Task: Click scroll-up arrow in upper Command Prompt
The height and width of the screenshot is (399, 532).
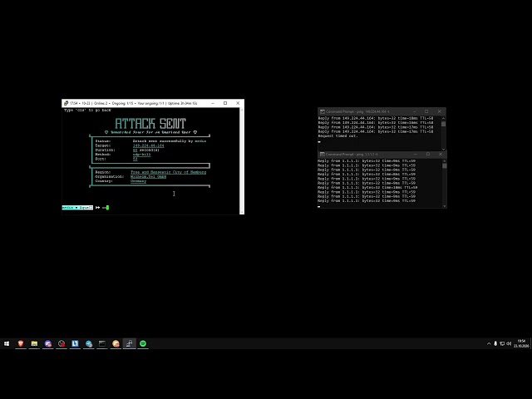Action: tap(443, 118)
